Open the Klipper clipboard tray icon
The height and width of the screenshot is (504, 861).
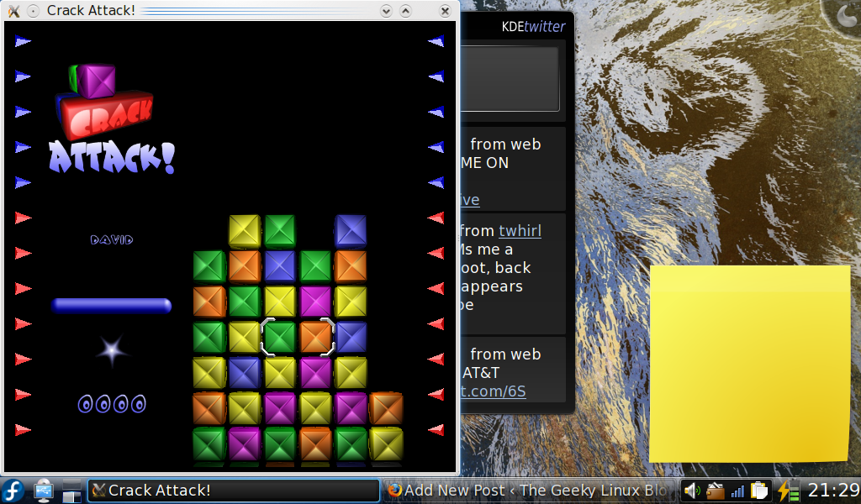pos(759,491)
